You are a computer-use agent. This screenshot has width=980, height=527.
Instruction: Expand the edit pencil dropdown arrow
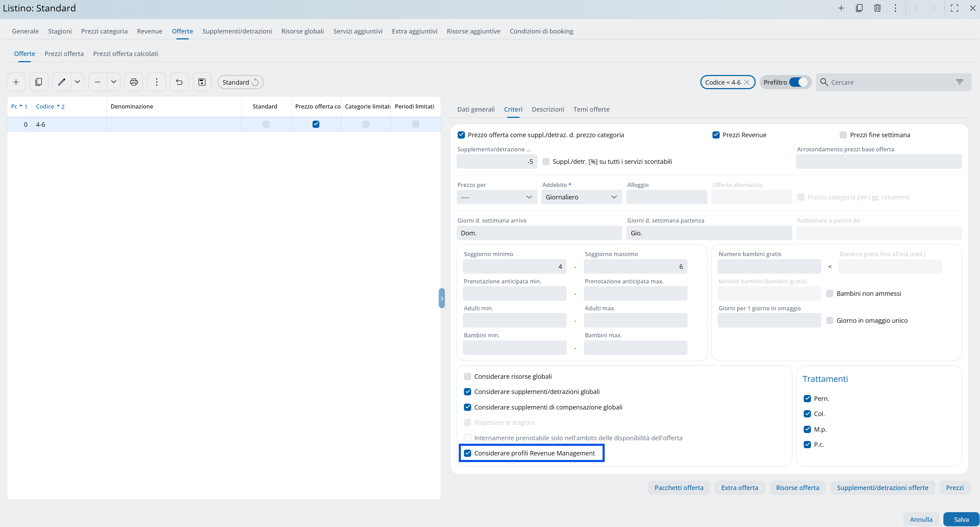[77, 82]
